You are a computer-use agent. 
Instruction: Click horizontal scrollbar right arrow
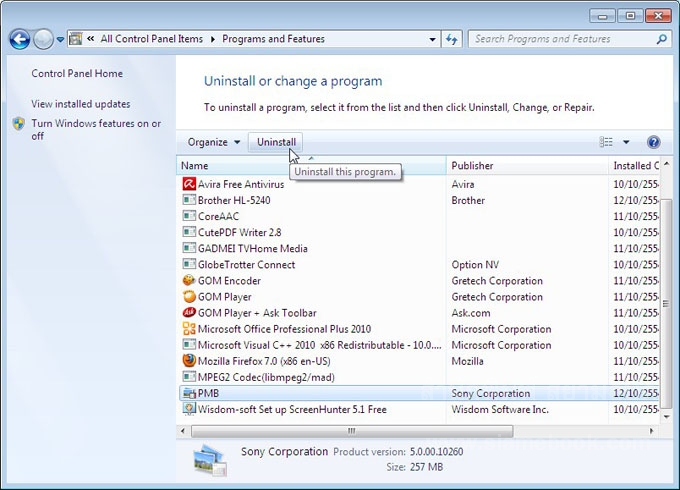pos(651,431)
